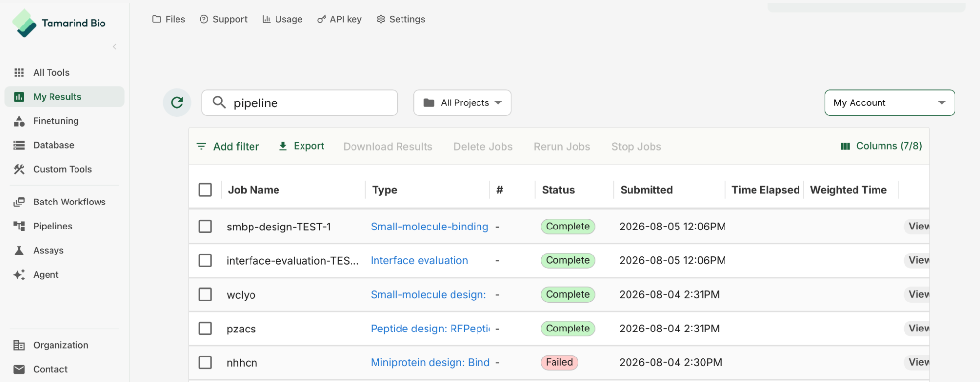This screenshot has height=382, width=980.
Task: Check the nhhcn row checkbox
Action: pos(205,362)
